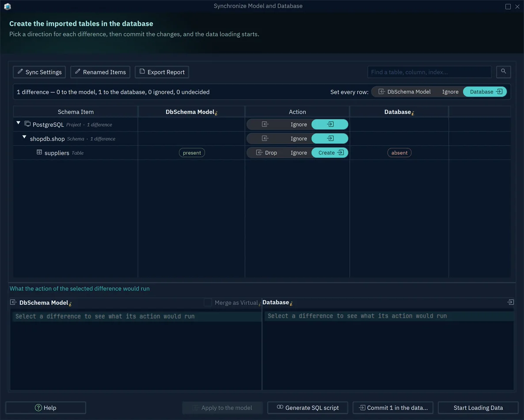524x420 pixels.
Task: Select the shopdb.shop schema row
Action: pyautogui.click(x=262, y=138)
